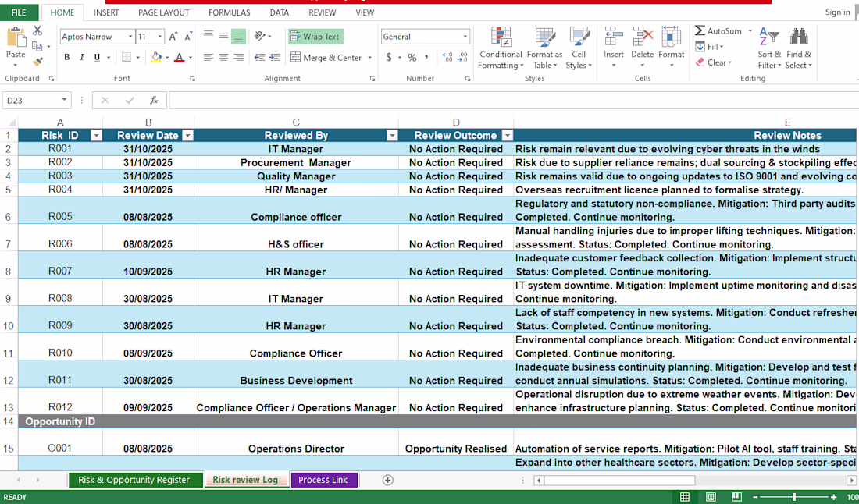Increase font size with large A icon

pos(173,37)
